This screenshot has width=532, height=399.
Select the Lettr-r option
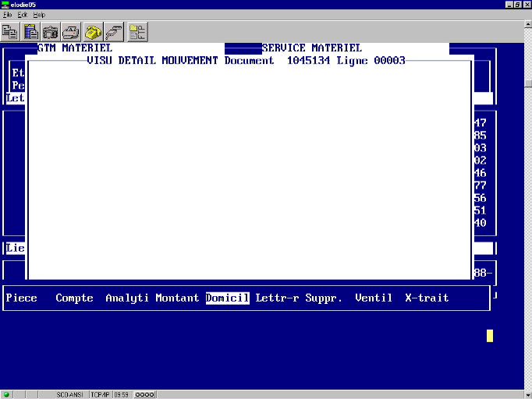[277, 298]
